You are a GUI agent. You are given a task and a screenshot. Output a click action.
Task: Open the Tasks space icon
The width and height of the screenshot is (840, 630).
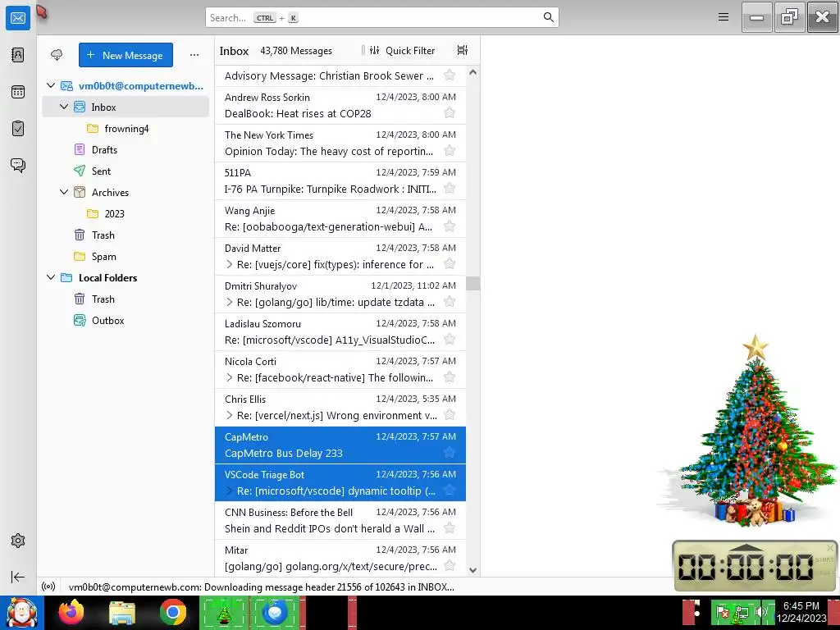(x=18, y=129)
